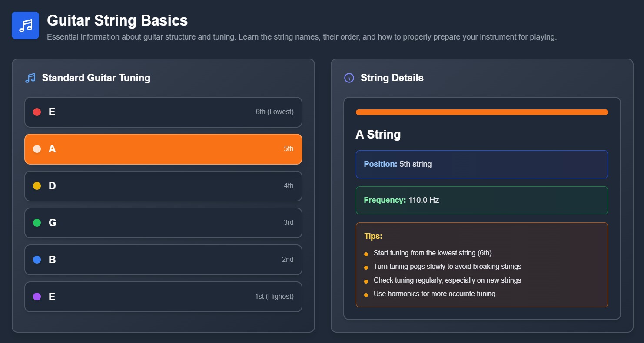
Task: Choose the D string labeled 4th
Action: click(x=163, y=186)
